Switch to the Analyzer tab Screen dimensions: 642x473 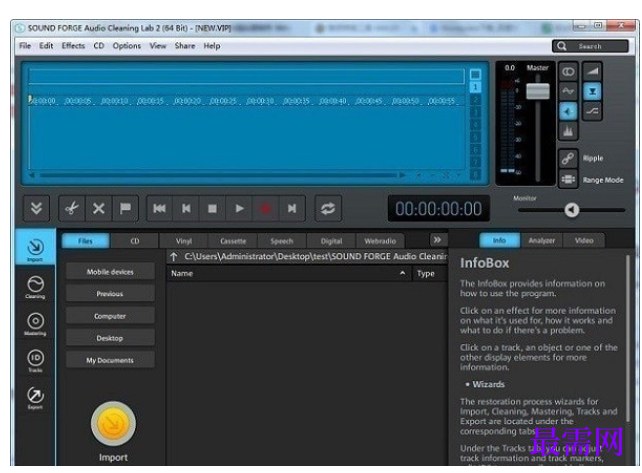[x=541, y=240]
